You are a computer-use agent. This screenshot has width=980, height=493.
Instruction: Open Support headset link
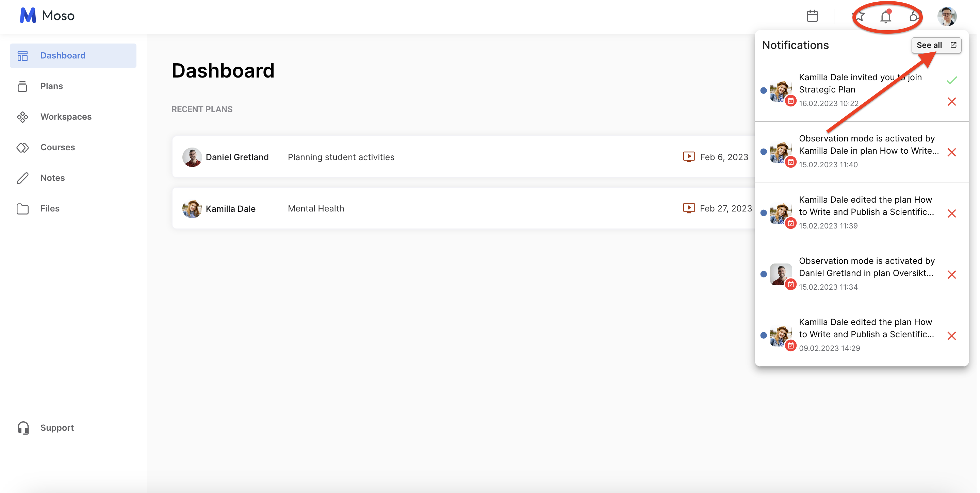click(x=57, y=428)
